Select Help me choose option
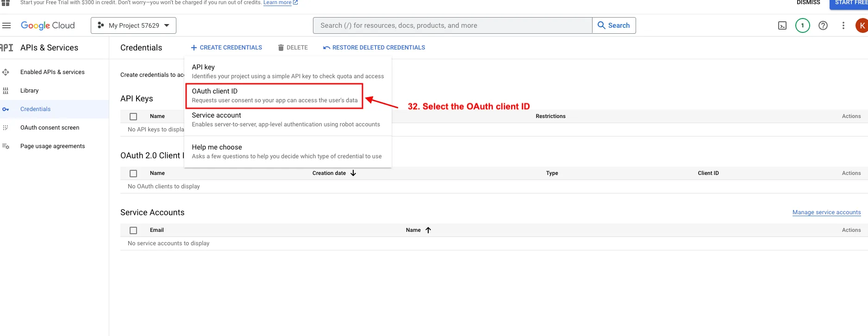The width and height of the screenshot is (868, 336). pyautogui.click(x=288, y=151)
